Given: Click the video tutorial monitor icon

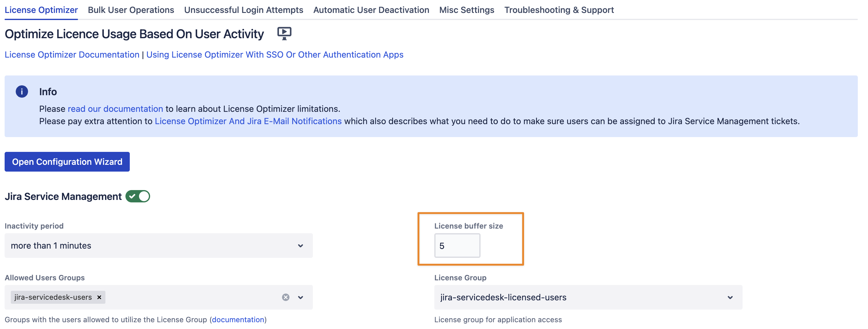Looking at the screenshot, I should tap(284, 33).
